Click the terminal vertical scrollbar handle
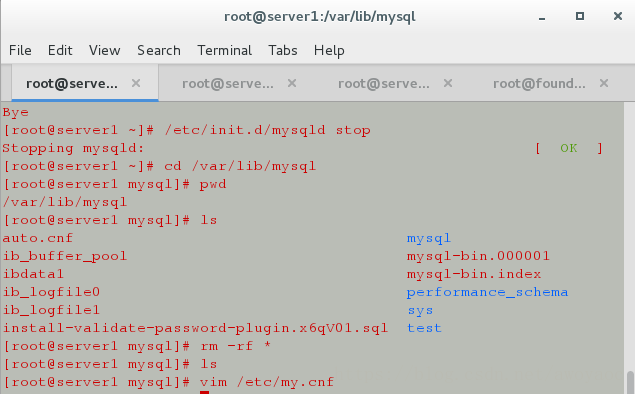Screen dimensions: 635x394 (630, 383)
